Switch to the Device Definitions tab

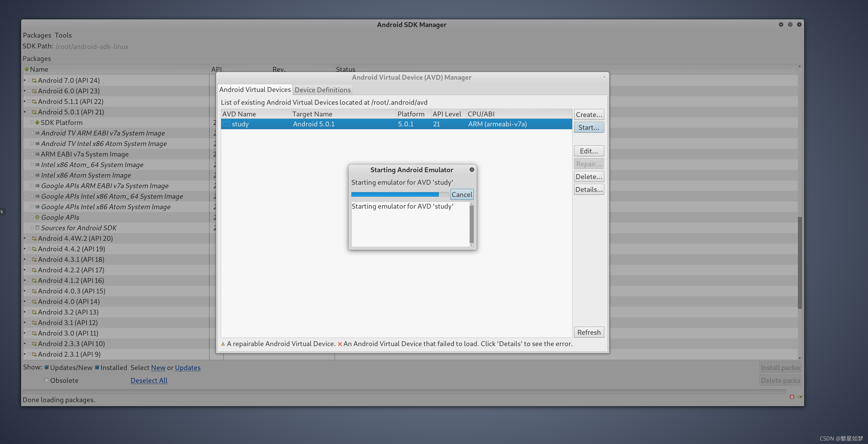pos(323,90)
